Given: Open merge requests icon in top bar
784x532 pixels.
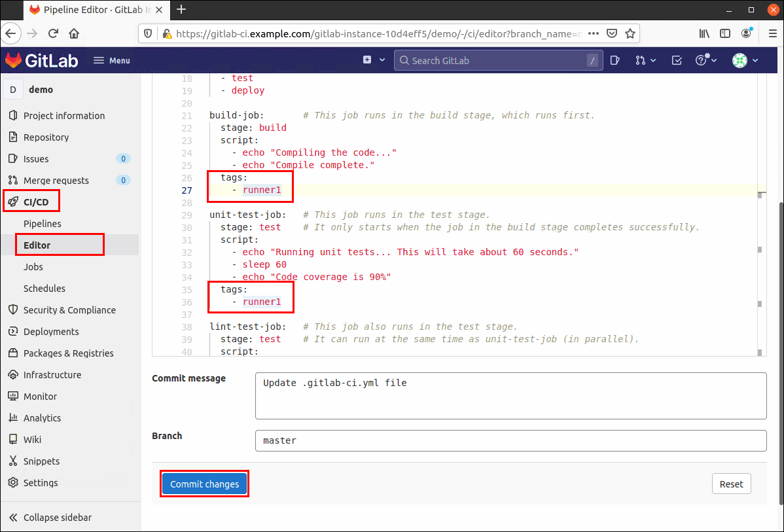Looking at the screenshot, I should click(x=641, y=60).
